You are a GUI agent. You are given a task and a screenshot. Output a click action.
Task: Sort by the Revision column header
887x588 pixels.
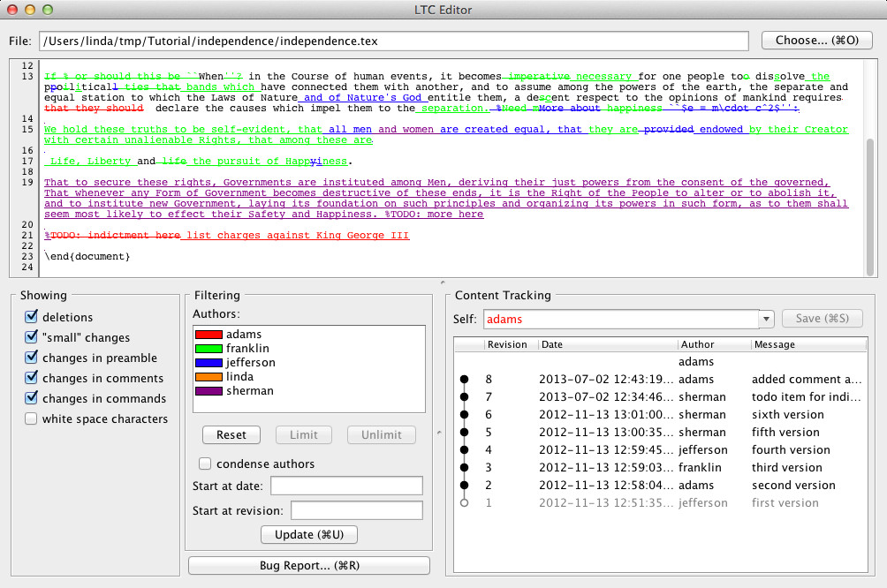pos(511,344)
